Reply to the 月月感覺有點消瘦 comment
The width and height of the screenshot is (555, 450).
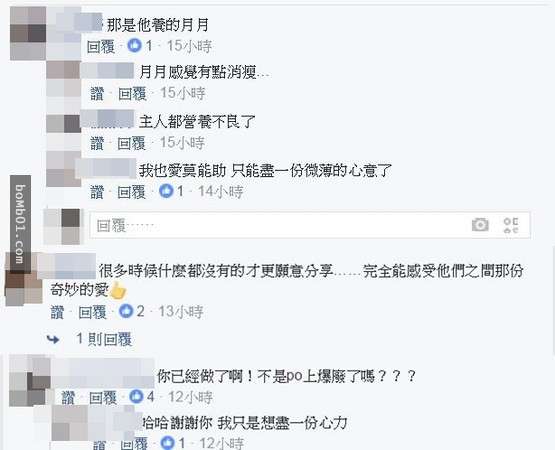(132, 94)
